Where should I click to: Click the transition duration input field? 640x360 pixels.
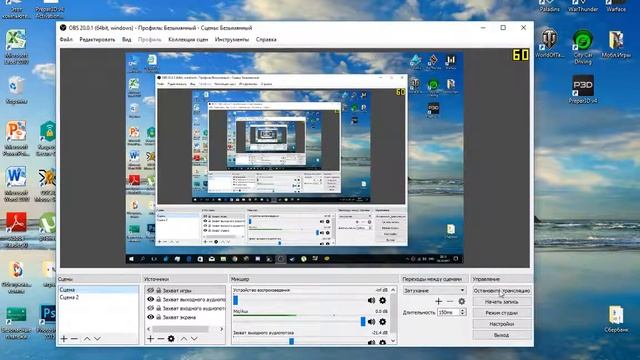pos(448,312)
